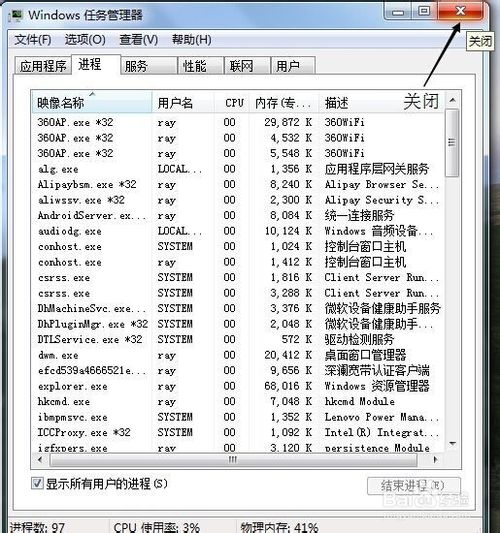
Task: Sort by 描述 column header
Action: [381, 102]
